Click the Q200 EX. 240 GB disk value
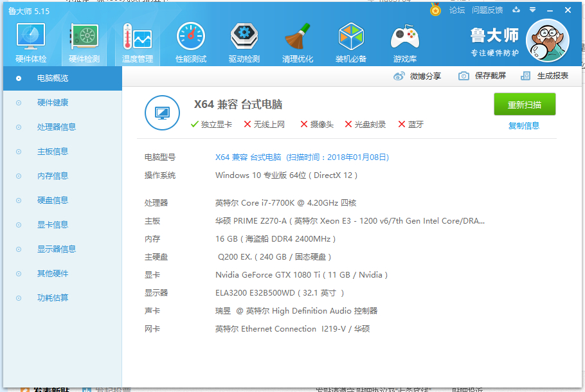Screen dimensions: 585x392 pyautogui.click(x=274, y=257)
